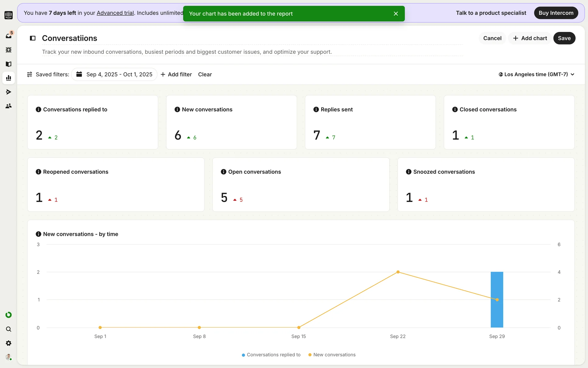The width and height of the screenshot is (588, 368).
Task: Open the Reports bar chart sidebar icon
Action: (9, 78)
